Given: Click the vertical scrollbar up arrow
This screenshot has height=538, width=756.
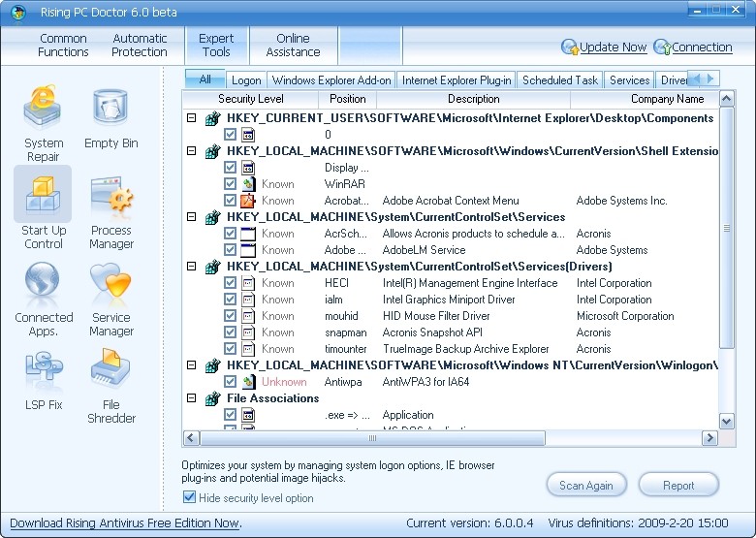Looking at the screenshot, I should pos(727,99).
